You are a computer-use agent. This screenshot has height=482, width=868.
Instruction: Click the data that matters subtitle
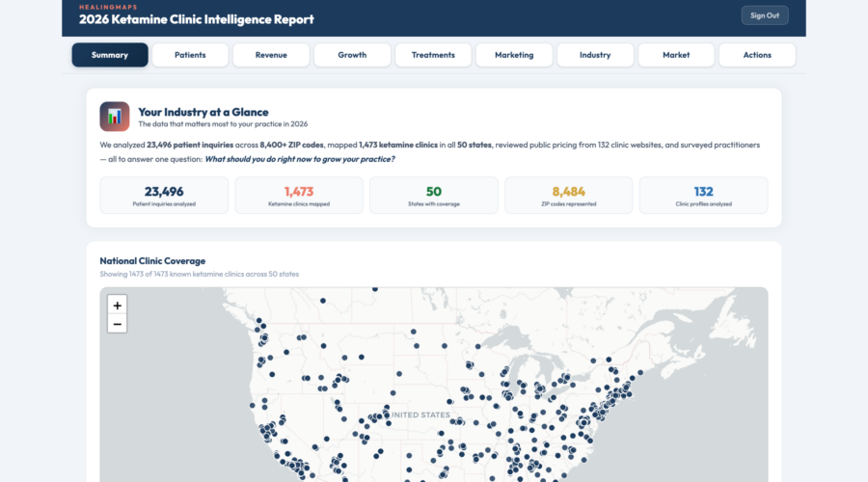pos(223,124)
